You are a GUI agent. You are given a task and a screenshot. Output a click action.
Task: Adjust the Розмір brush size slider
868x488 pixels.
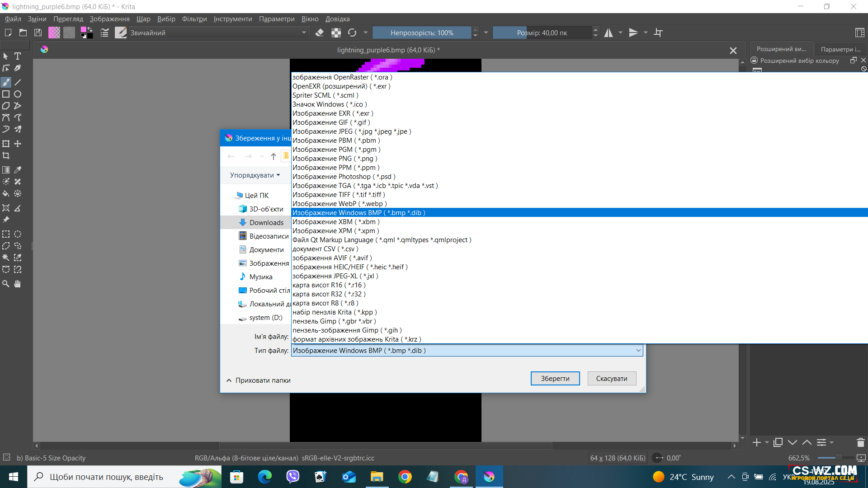[x=542, y=33]
